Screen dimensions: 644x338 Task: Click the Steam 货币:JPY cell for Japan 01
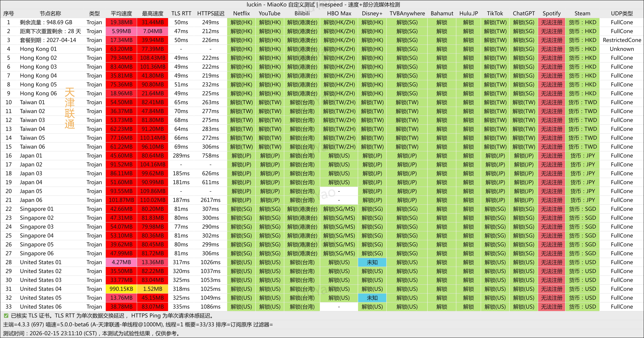[x=582, y=156]
